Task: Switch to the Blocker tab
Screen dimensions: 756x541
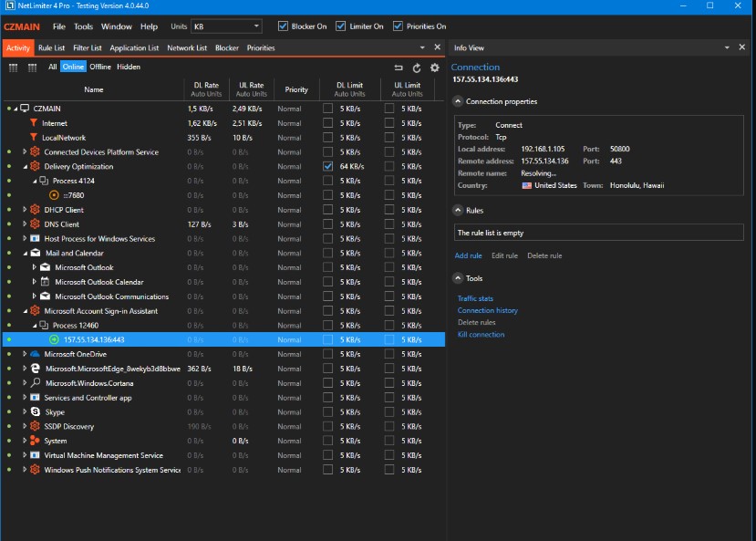Action: [x=228, y=47]
